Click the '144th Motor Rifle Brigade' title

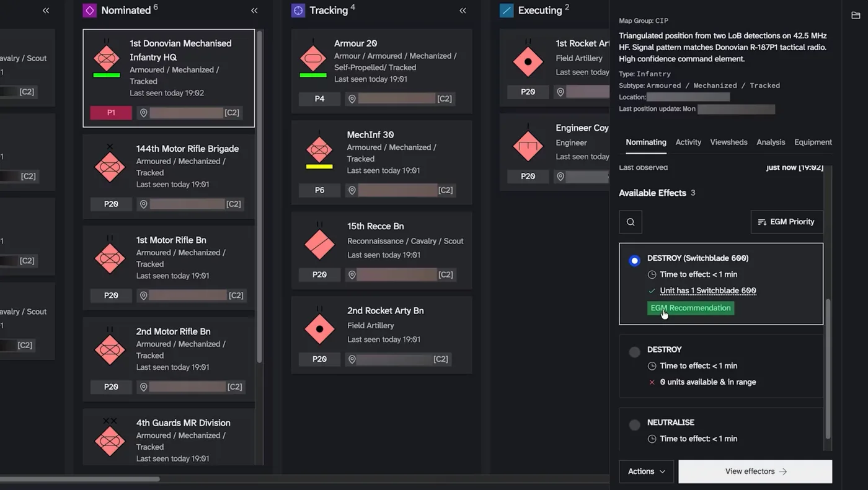187,149
